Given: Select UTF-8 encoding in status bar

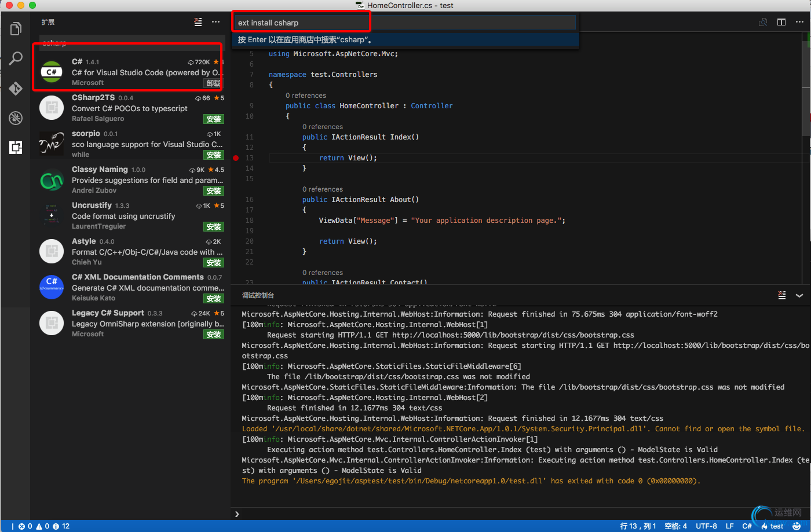Looking at the screenshot, I should tap(706, 526).
